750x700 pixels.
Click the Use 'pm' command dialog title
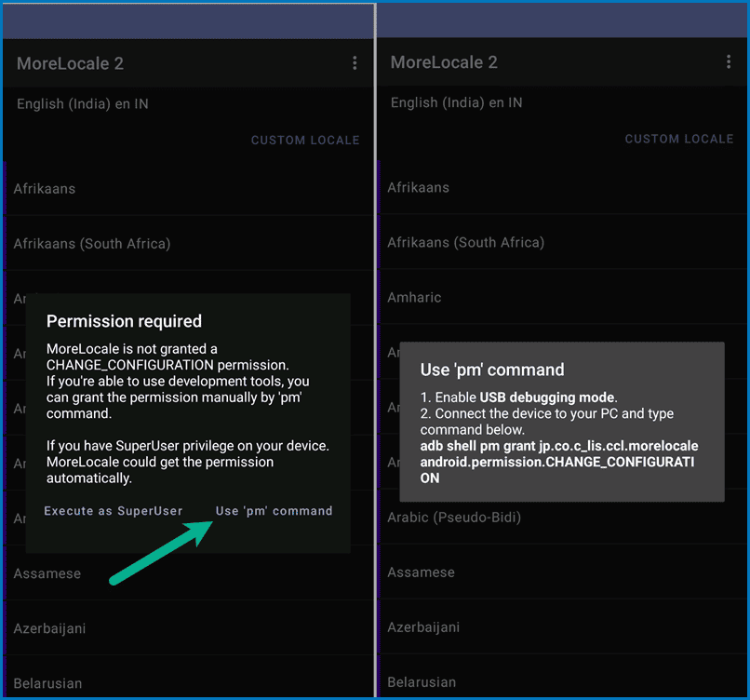(492, 370)
